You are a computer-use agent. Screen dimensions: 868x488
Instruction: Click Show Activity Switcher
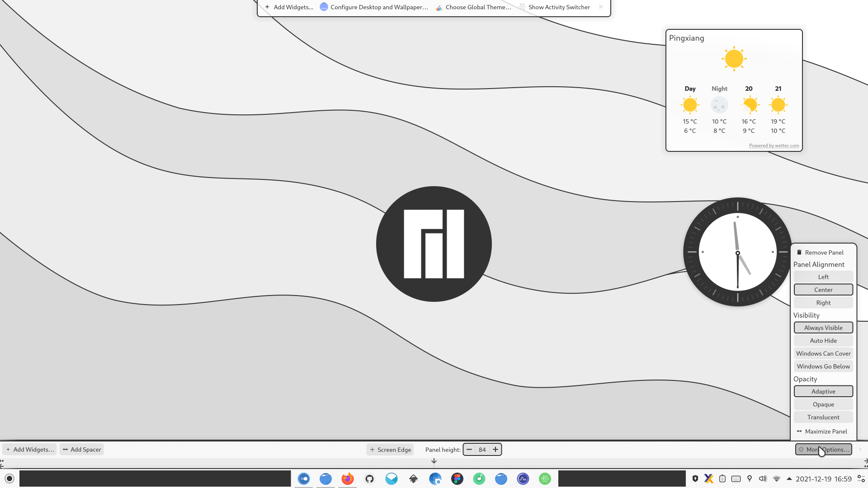[554, 7]
